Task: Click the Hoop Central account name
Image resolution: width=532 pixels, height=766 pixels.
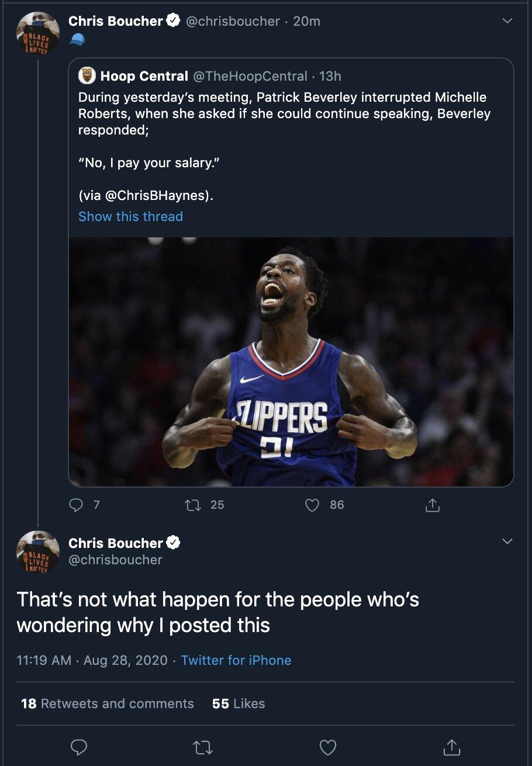Action: click(144, 76)
